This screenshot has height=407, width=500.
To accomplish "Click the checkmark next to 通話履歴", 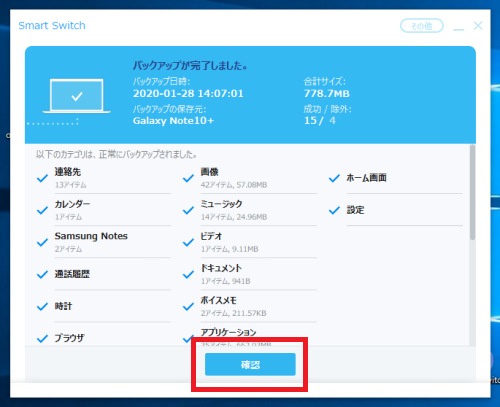I will [42, 274].
